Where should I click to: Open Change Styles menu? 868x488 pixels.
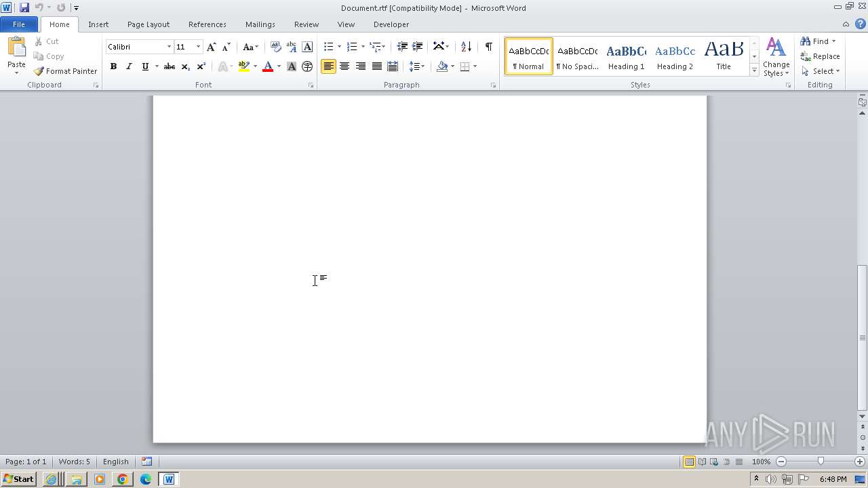776,57
